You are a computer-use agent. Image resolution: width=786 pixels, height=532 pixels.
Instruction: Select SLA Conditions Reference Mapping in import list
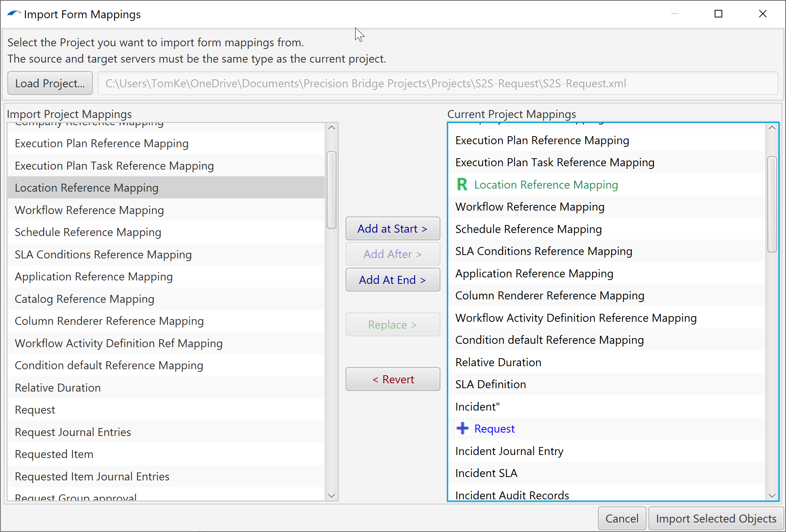[x=166, y=254]
